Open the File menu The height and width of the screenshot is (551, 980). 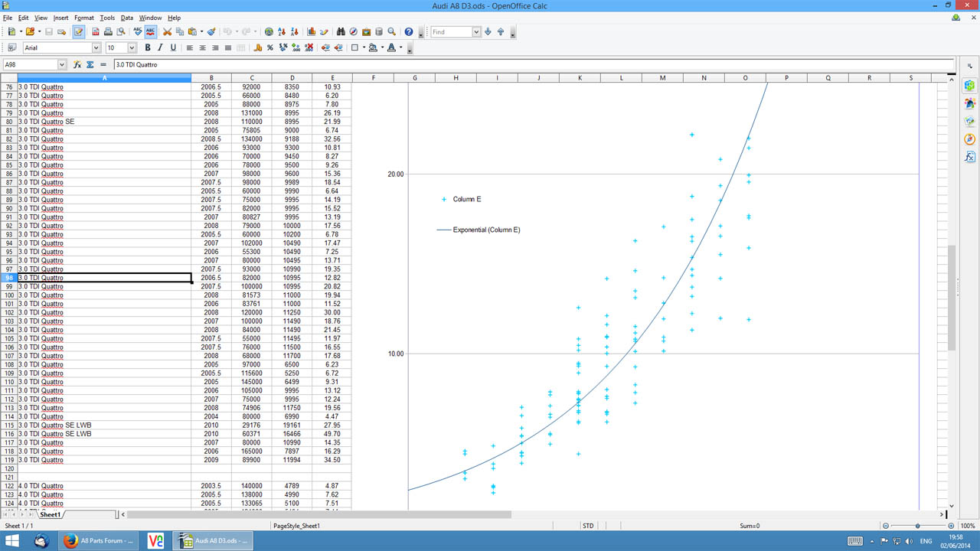[8, 18]
